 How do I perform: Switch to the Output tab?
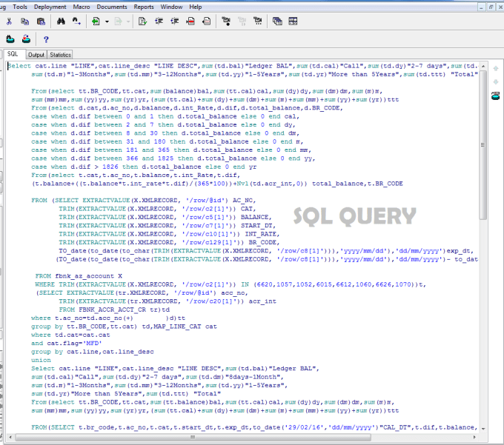click(36, 55)
